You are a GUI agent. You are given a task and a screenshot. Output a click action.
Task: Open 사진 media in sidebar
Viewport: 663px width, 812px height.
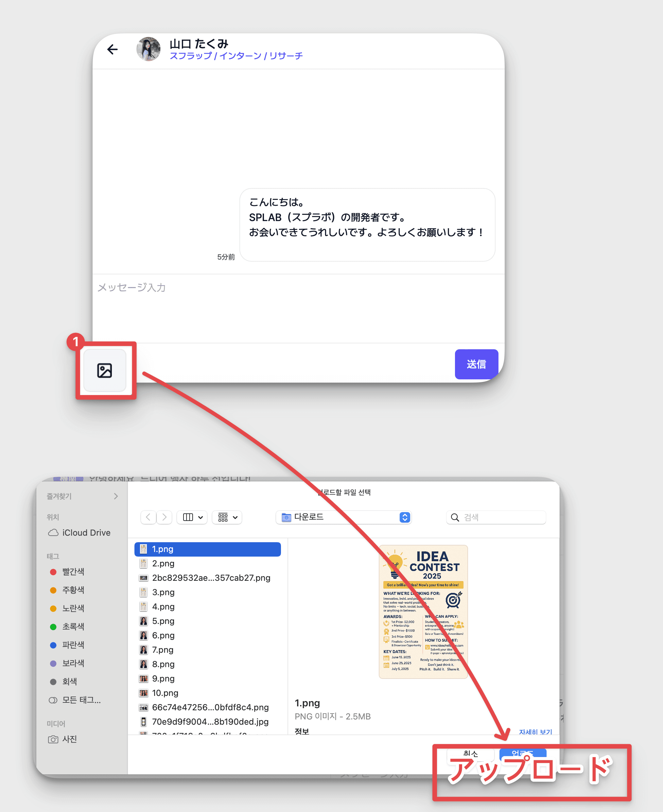[x=69, y=739]
